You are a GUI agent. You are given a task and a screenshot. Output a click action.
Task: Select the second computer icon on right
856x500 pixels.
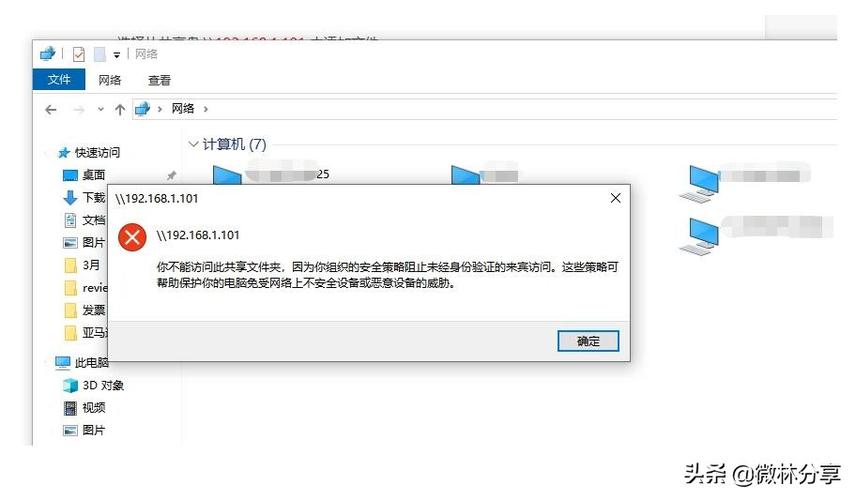click(700, 235)
